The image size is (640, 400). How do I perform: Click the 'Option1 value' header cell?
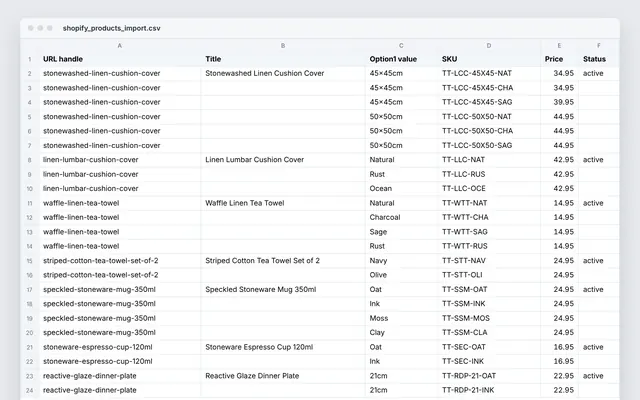tap(401, 59)
